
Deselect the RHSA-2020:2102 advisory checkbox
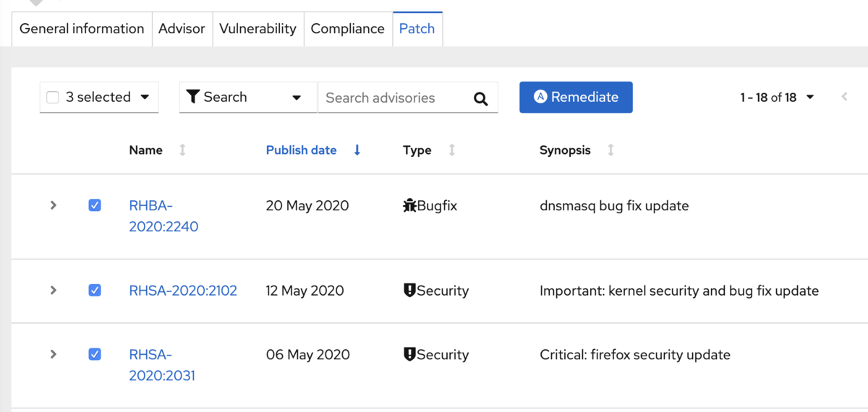95,290
